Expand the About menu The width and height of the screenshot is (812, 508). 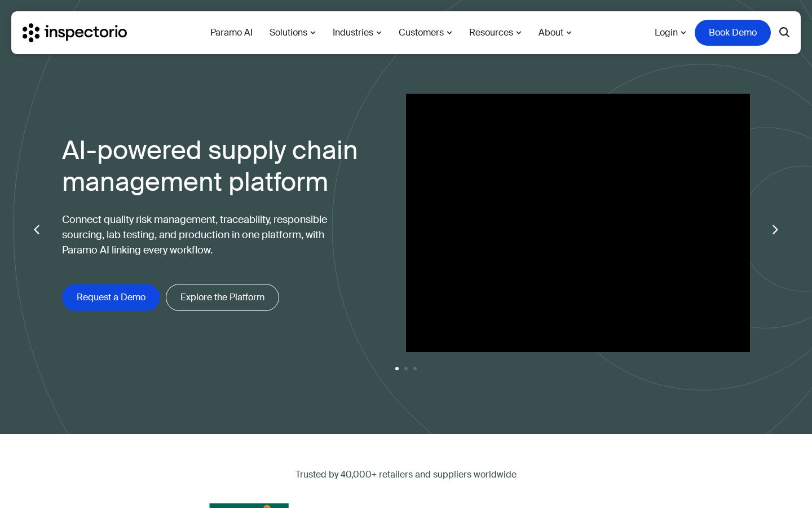(555, 32)
